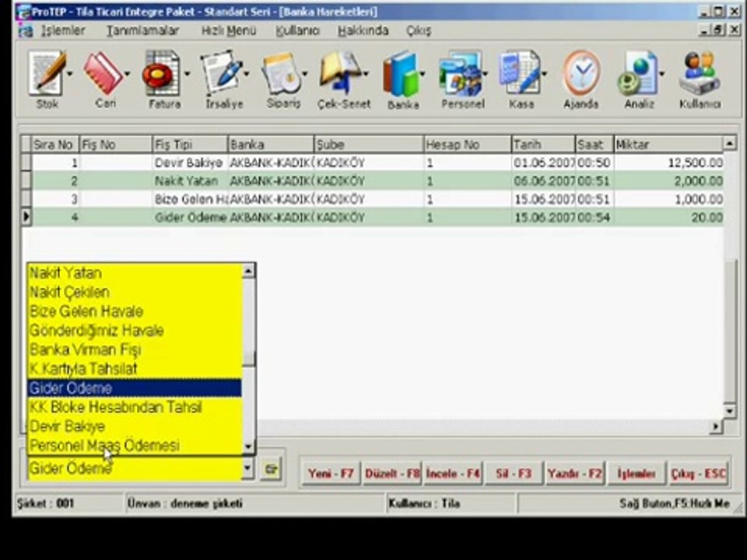The width and height of the screenshot is (747, 560).
Task: Open the Fatura invoice icon
Action: 163,75
